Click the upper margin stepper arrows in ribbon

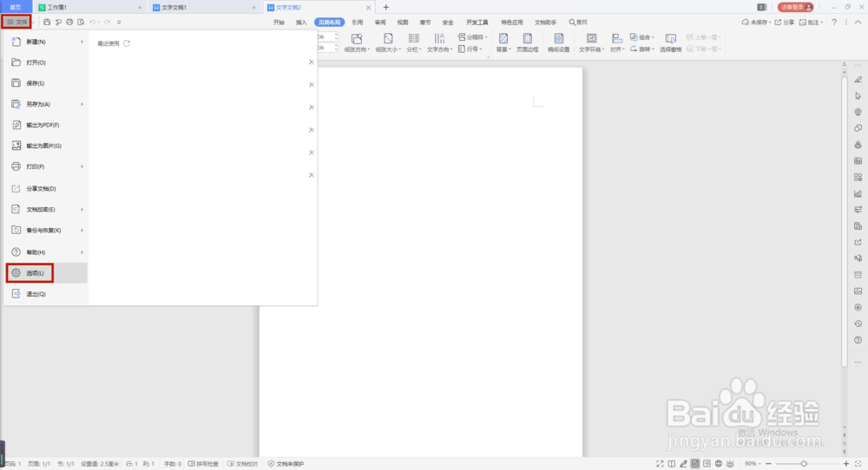(335, 36)
